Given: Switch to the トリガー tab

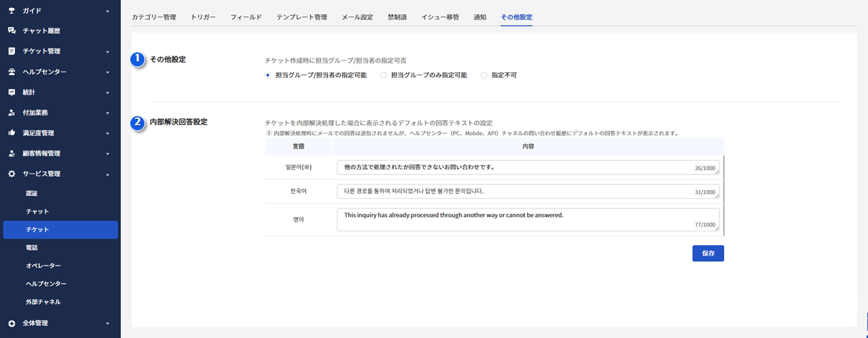Looking at the screenshot, I should [x=204, y=16].
